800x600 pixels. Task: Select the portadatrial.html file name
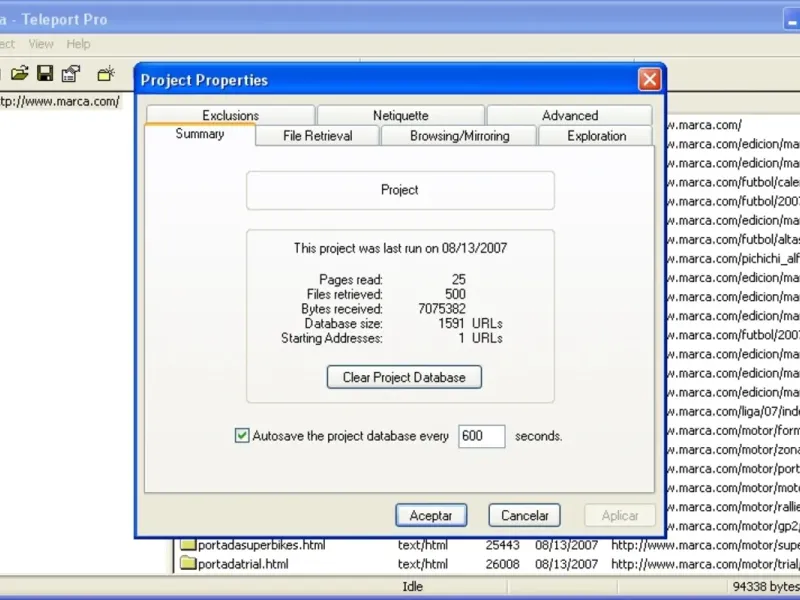243,564
